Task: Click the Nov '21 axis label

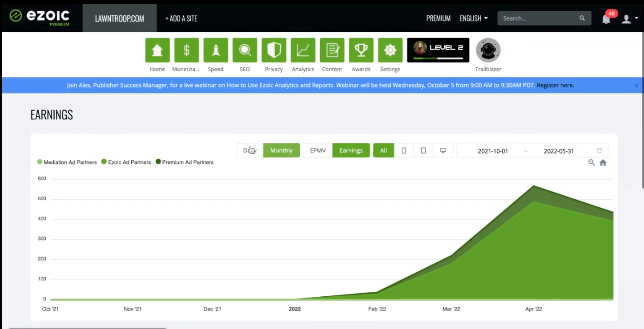Action: (133, 309)
